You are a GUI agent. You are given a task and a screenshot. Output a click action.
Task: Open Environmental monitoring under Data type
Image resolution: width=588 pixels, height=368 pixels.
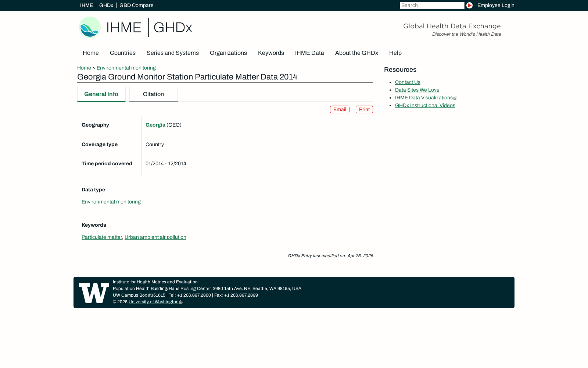pyautogui.click(x=111, y=202)
